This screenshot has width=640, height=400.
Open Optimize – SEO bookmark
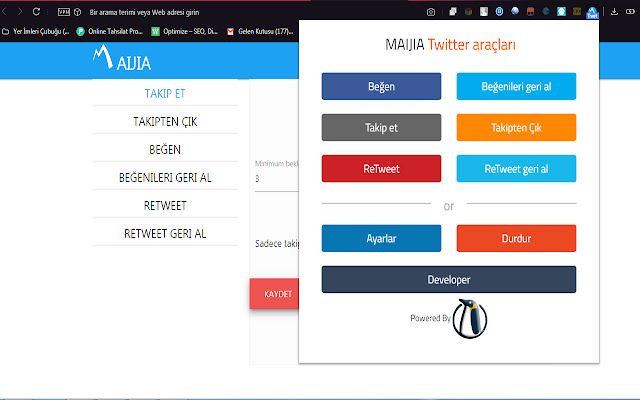tap(184, 31)
